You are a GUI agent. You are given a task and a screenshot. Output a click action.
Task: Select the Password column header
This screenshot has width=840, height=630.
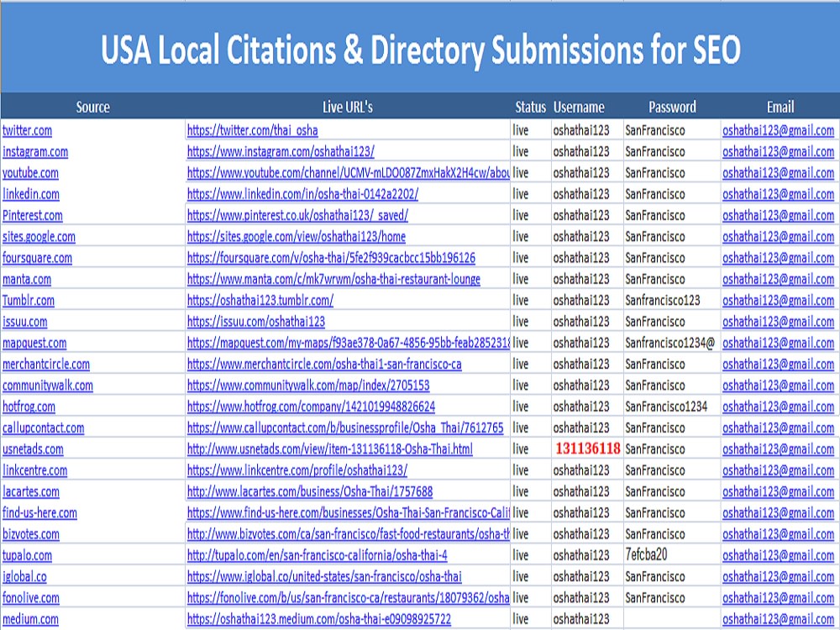click(x=672, y=108)
